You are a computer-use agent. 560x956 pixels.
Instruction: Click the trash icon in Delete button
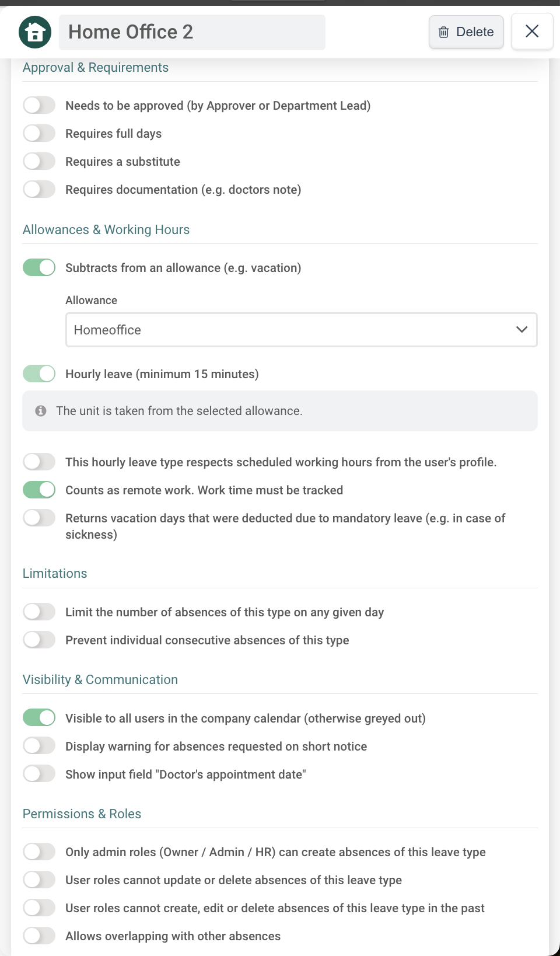point(444,32)
